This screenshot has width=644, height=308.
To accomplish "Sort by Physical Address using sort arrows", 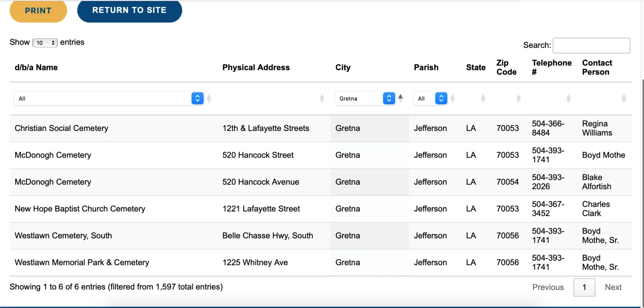I will tap(322, 98).
